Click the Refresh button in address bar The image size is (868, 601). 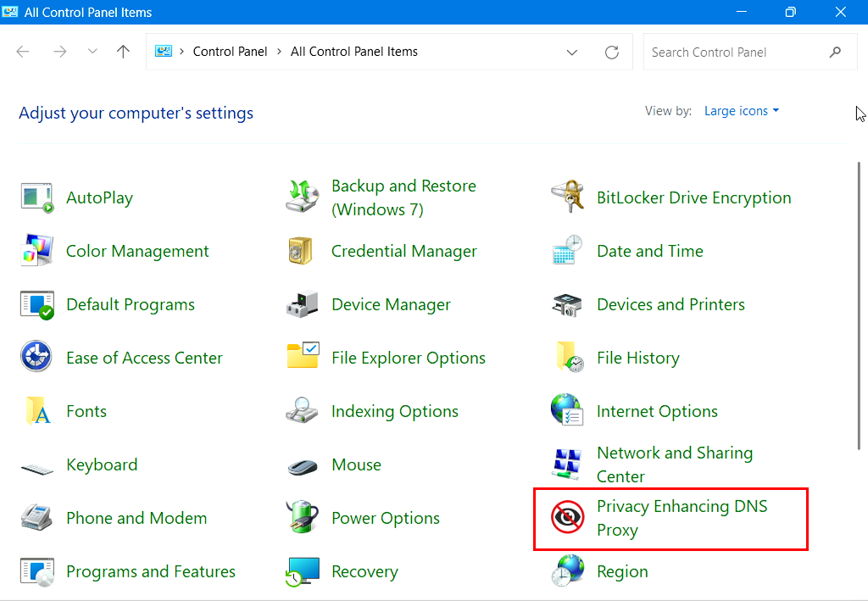click(611, 52)
